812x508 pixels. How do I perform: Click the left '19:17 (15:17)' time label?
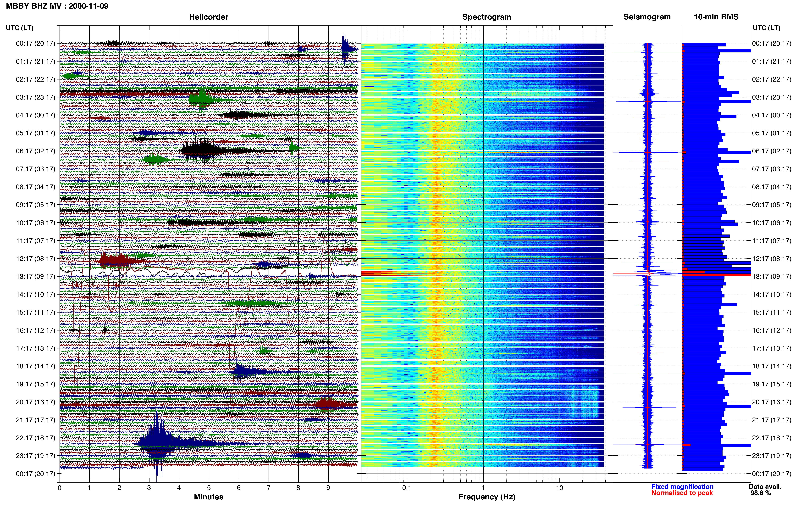point(36,384)
